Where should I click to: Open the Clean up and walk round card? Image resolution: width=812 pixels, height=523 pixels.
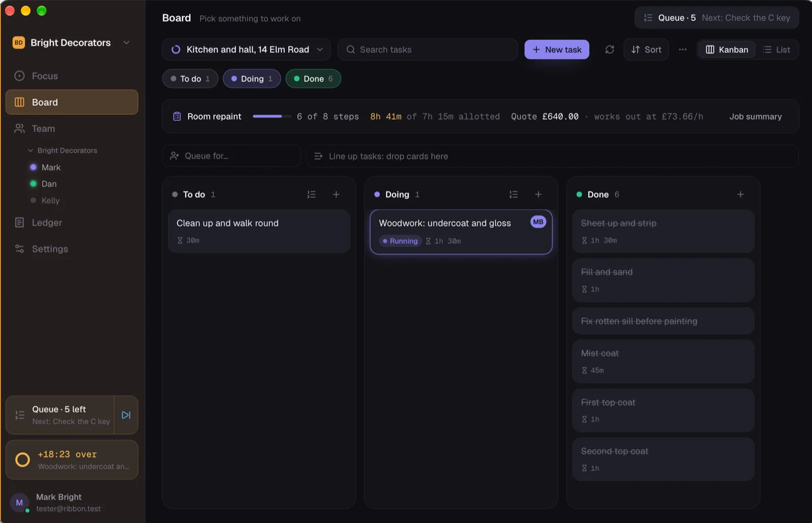point(259,231)
